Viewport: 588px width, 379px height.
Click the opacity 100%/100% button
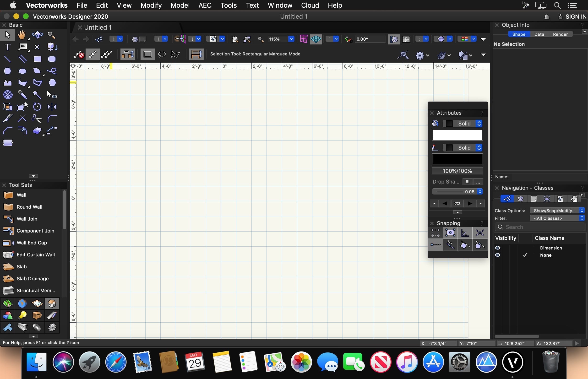click(457, 171)
